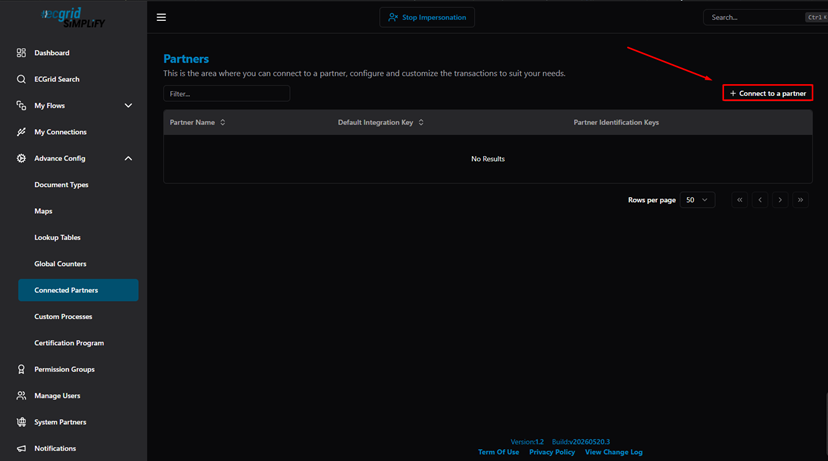The width and height of the screenshot is (828, 461).
Task: Click the Version:1.2 footer text
Action: (527, 442)
